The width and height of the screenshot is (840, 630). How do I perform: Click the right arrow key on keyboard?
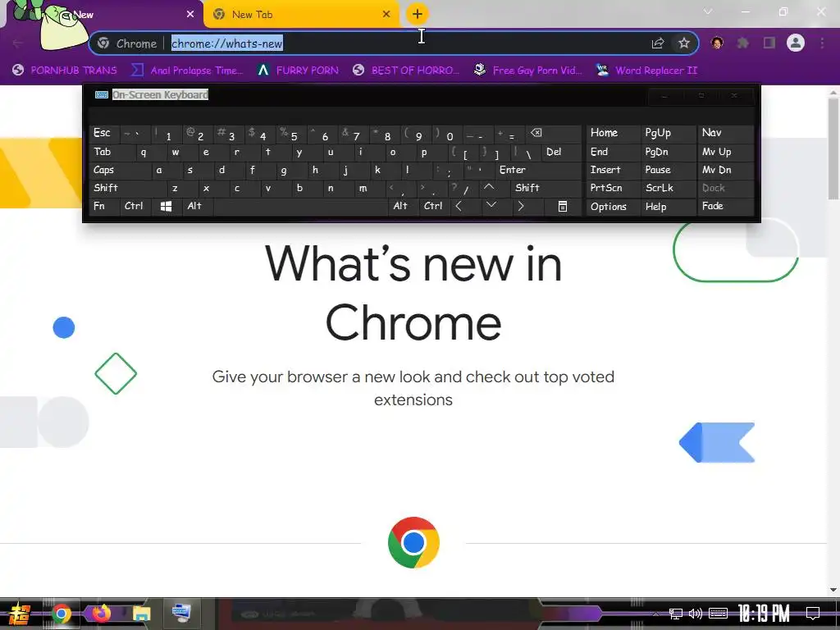(521, 206)
